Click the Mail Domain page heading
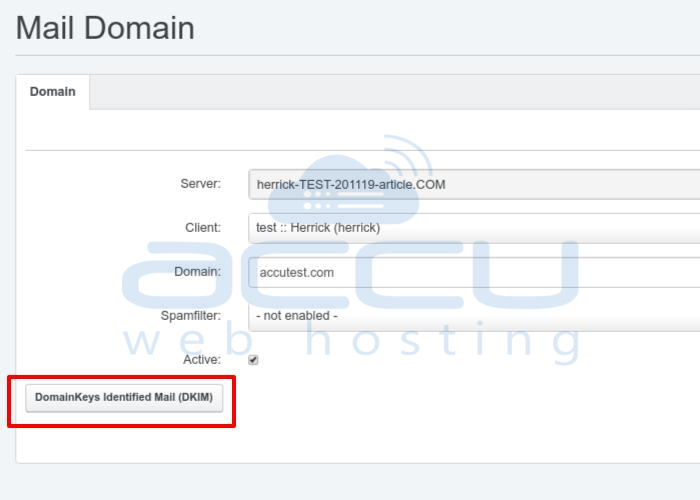Image resolution: width=700 pixels, height=500 pixels. [105, 28]
